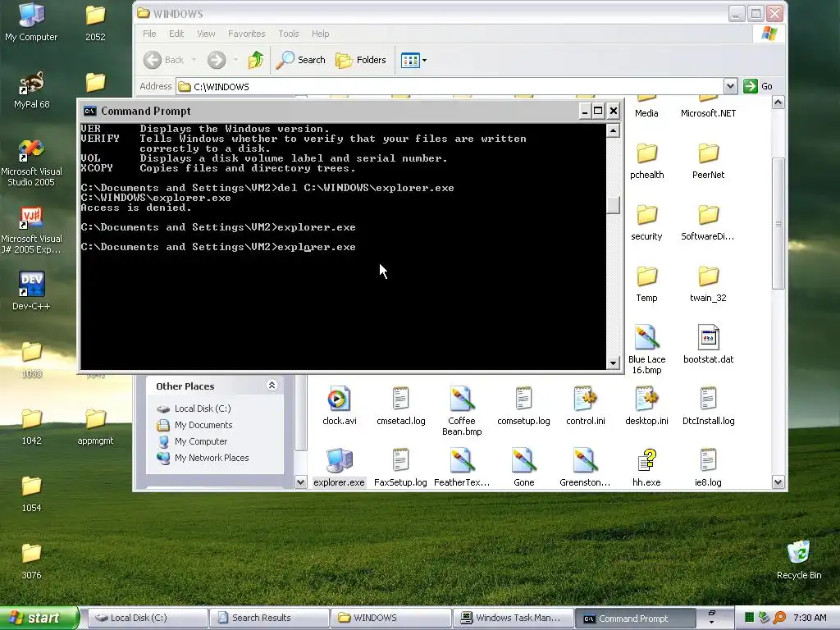The height and width of the screenshot is (630, 840).
Task: Select desktop.ini file
Action: pos(646,405)
